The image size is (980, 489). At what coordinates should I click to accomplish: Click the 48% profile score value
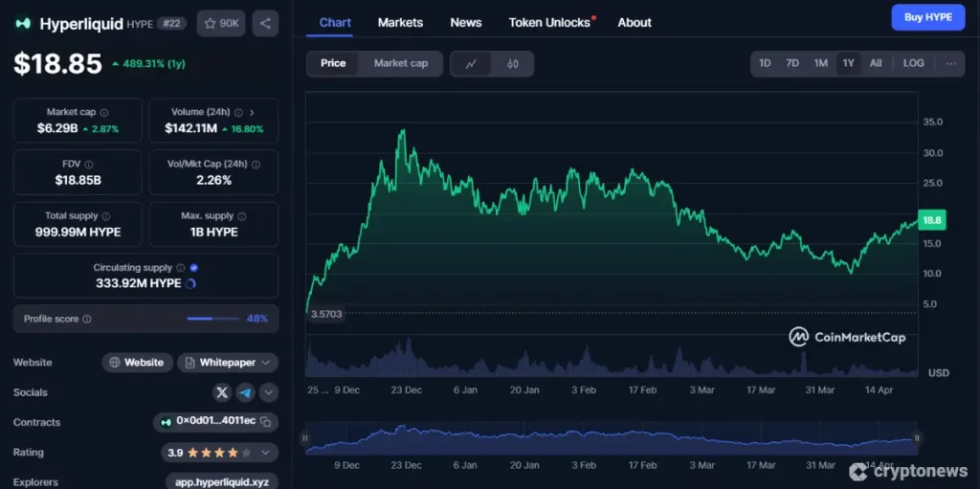[256, 319]
